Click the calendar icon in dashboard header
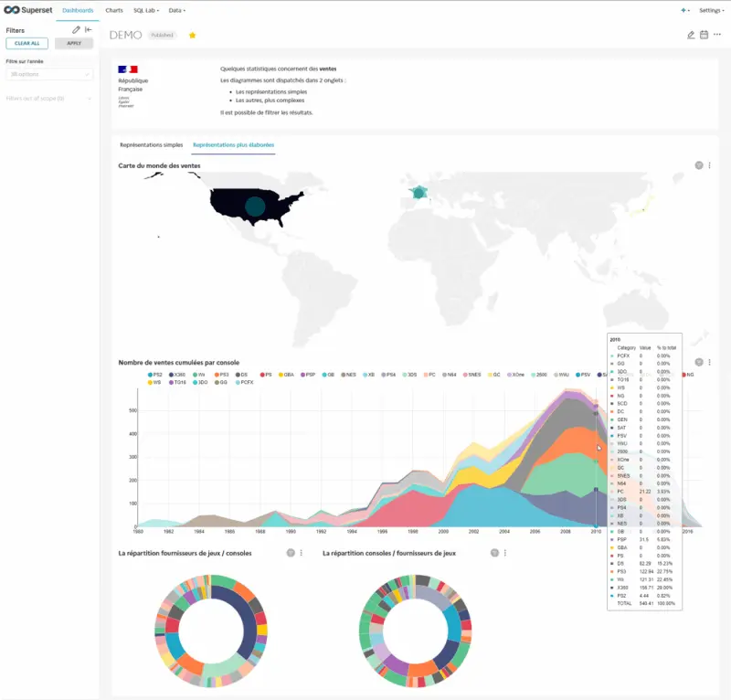Viewport: 731px width, 700px height. 704,35
